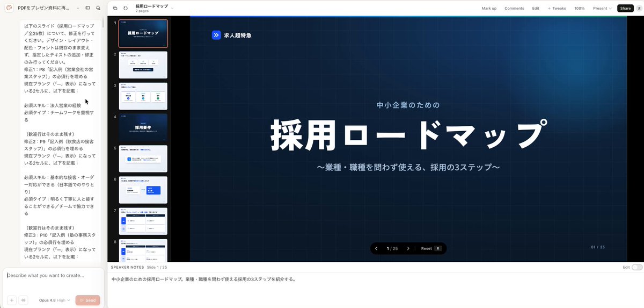
Task: Open the Comments panel
Action: [x=514, y=8]
